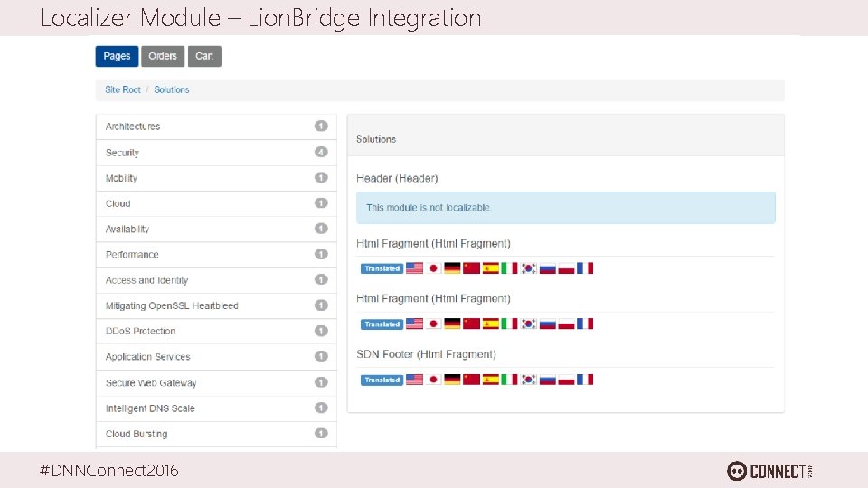Select the Korea flag of the first Html Fragment

coord(529,268)
